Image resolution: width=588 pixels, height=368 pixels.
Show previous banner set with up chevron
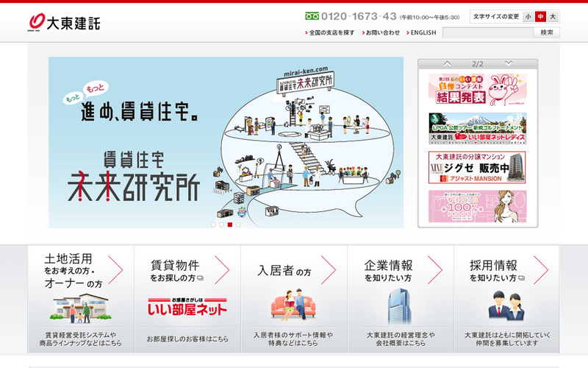click(447, 63)
